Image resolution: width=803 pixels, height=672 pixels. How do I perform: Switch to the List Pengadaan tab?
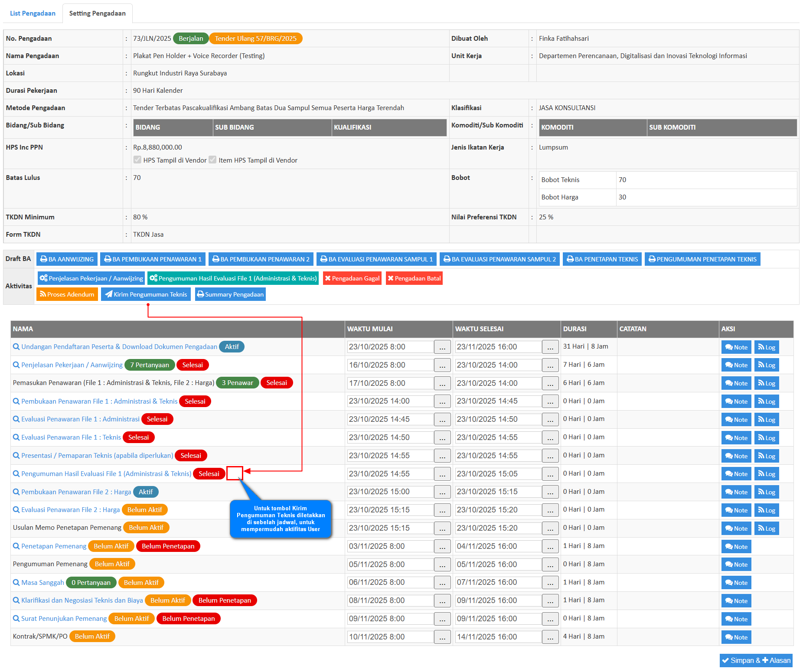point(33,13)
